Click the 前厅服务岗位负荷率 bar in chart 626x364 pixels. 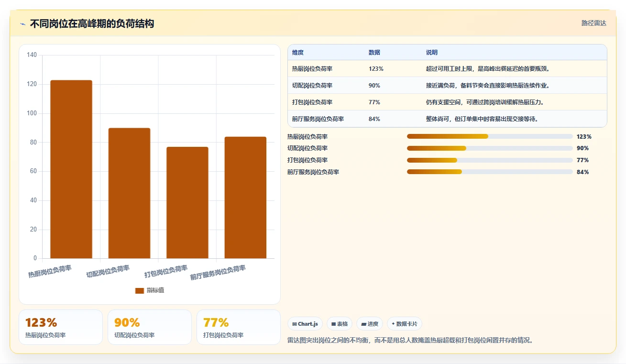(x=245, y=198)
